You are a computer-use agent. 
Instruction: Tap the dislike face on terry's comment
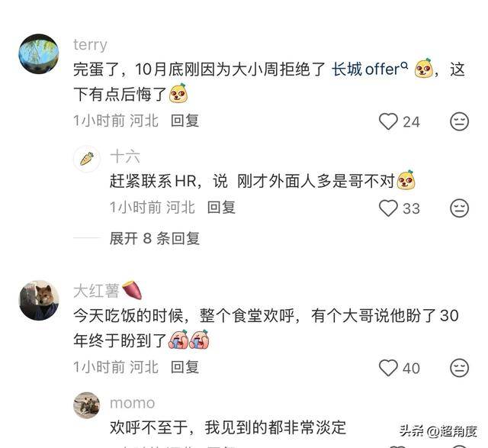(459, 121)
